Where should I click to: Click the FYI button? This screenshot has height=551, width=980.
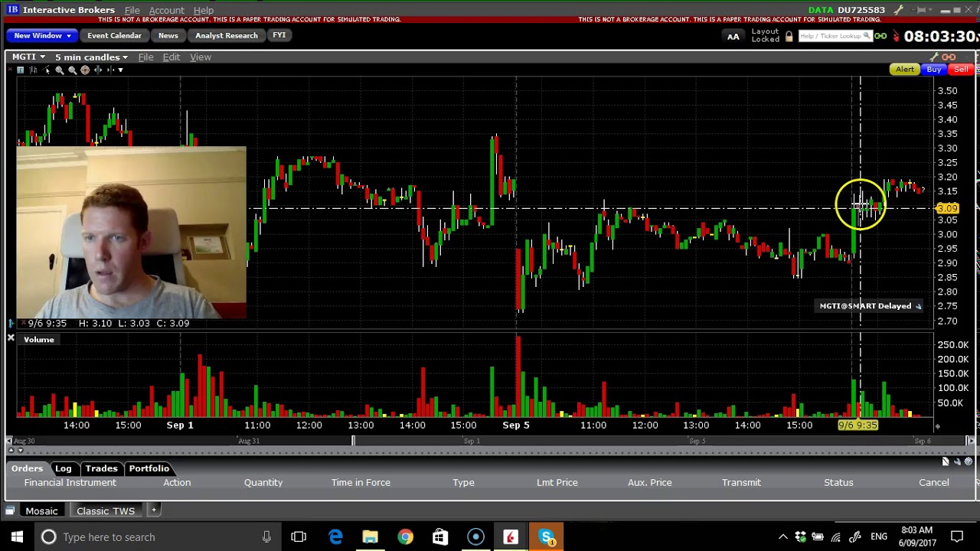click(x=279, y=35)
